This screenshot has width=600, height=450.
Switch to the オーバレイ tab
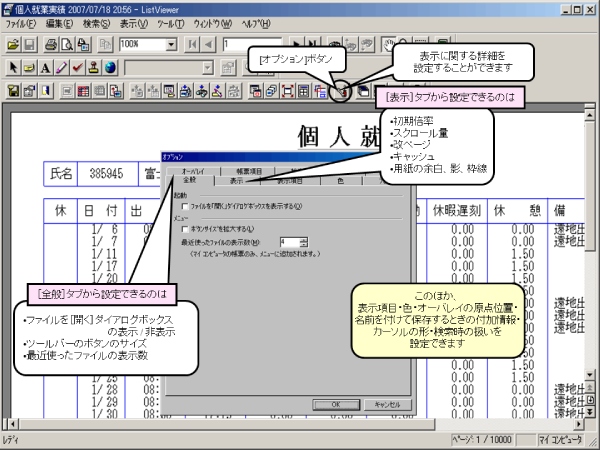pos(193,171)
